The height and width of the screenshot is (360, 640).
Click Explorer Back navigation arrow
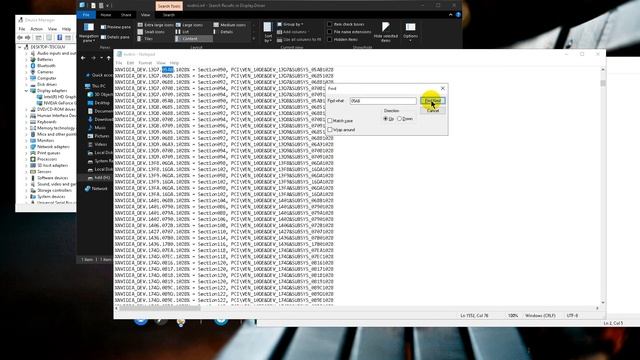coord(83,58)
